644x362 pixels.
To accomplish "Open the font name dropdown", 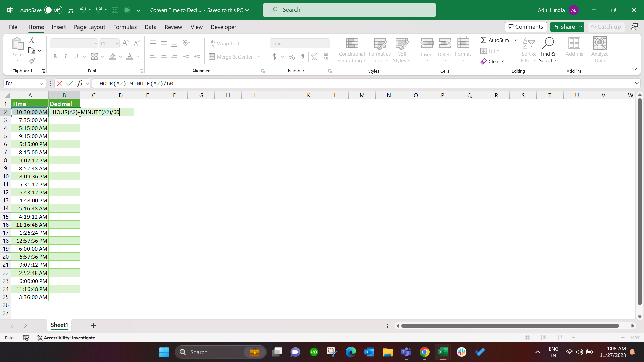I will (95, 43).
